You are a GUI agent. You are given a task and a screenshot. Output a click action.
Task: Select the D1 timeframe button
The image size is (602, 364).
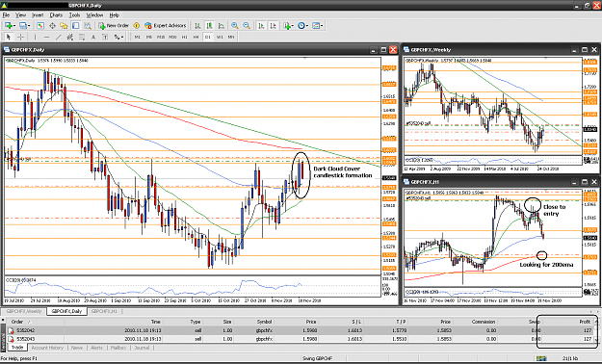208,37
